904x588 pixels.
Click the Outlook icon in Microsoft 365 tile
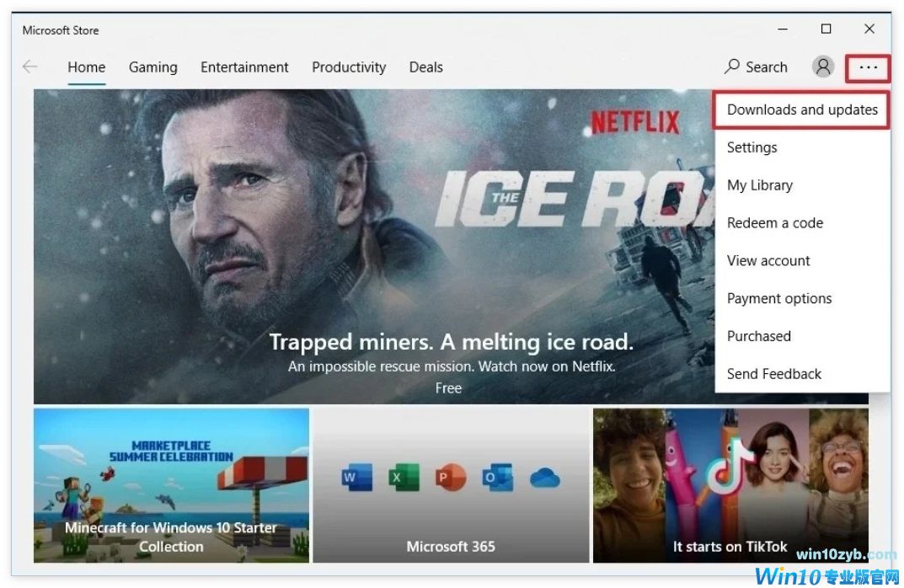click(498, 478)
